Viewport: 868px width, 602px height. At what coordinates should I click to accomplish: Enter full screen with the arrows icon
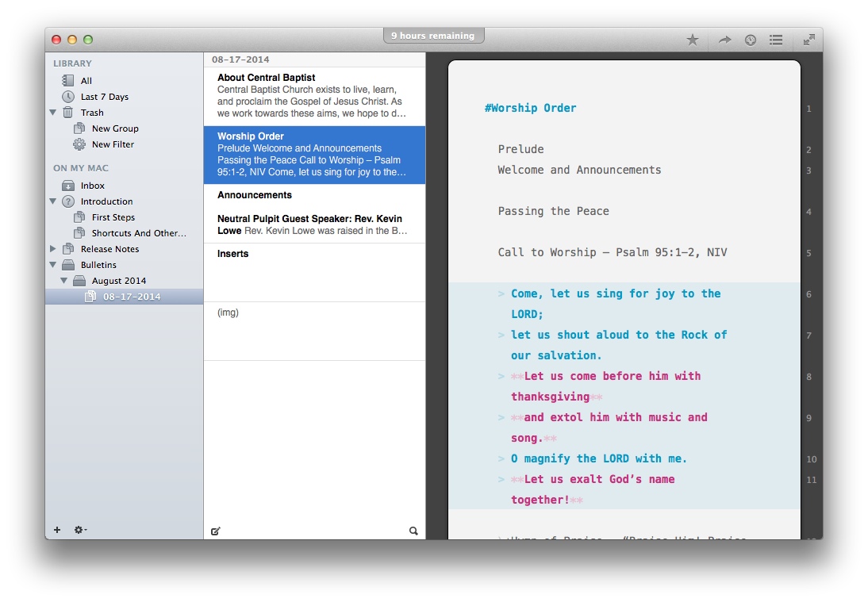(808, 40)
